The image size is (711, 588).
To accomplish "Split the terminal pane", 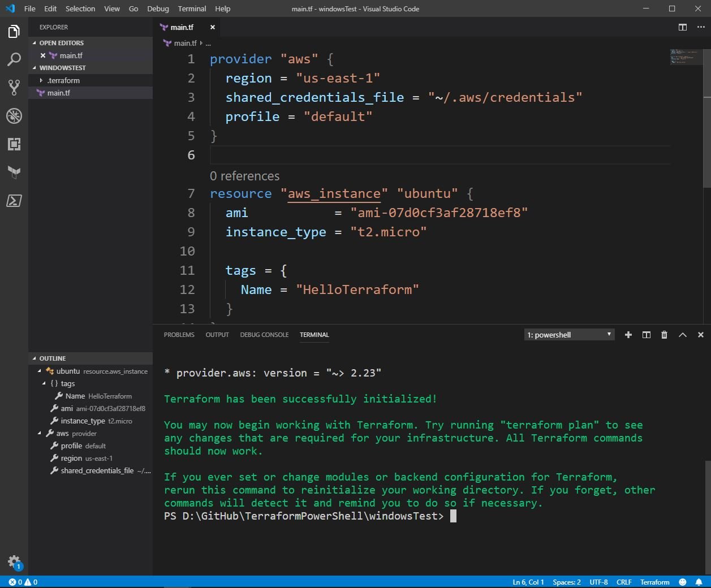I will pyautogui.click(x=647, y=335).
